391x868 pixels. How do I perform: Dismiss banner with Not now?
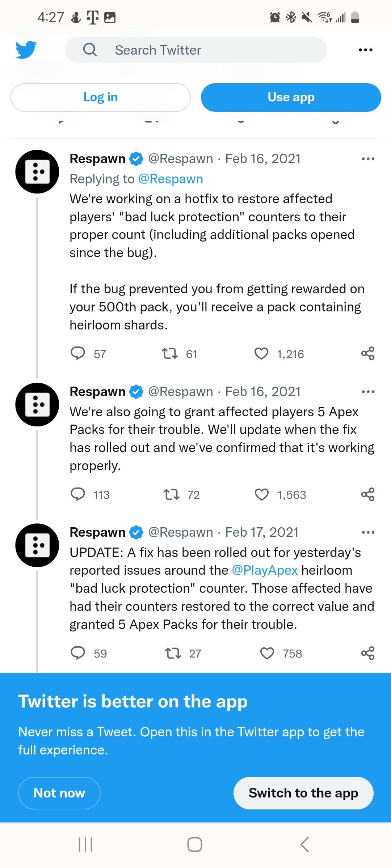coord(59,793)
